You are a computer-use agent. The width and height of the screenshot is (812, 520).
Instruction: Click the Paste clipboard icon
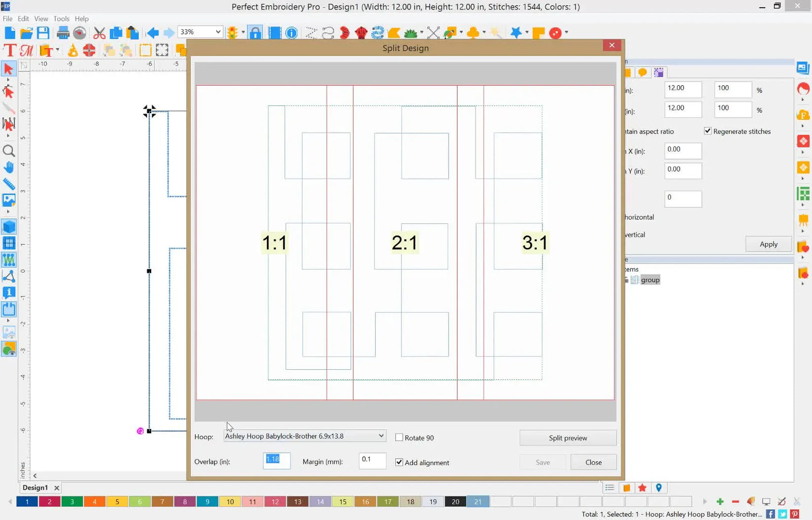pos(132,33)
